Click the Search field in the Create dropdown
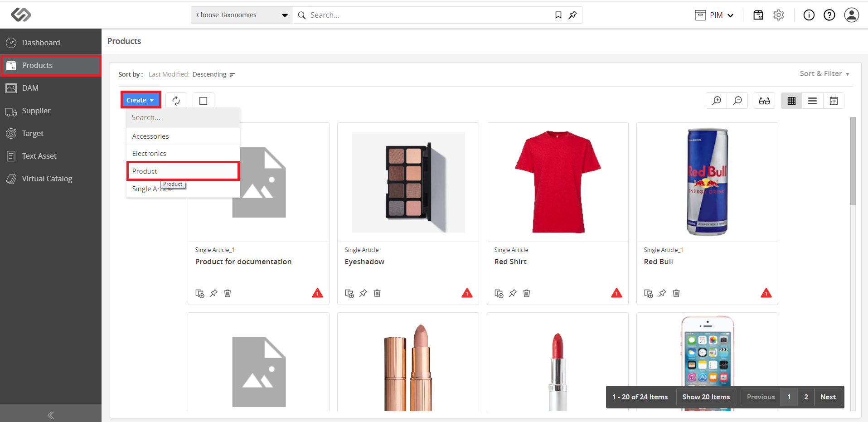This screenshot has width=868, height=422. coord(183,118)
